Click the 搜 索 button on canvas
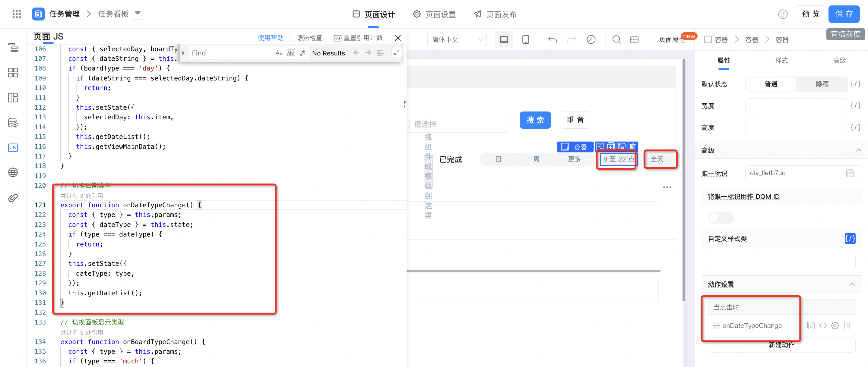The image size is (868, 367). pos(535,120)
